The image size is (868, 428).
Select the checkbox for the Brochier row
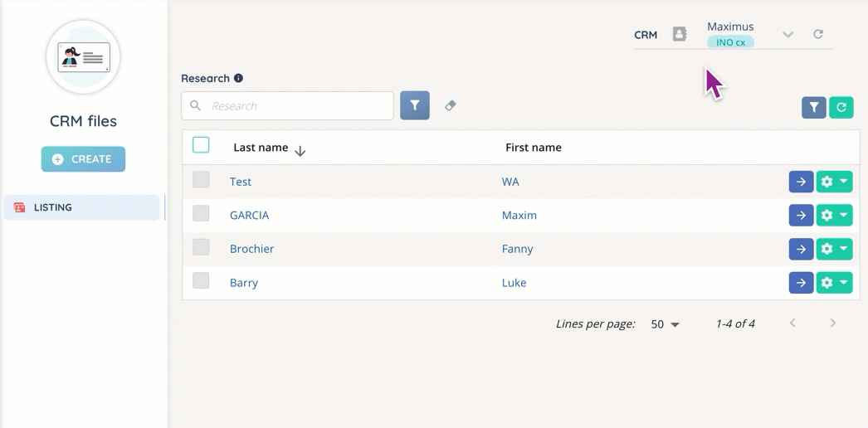[x=201, y=247]
